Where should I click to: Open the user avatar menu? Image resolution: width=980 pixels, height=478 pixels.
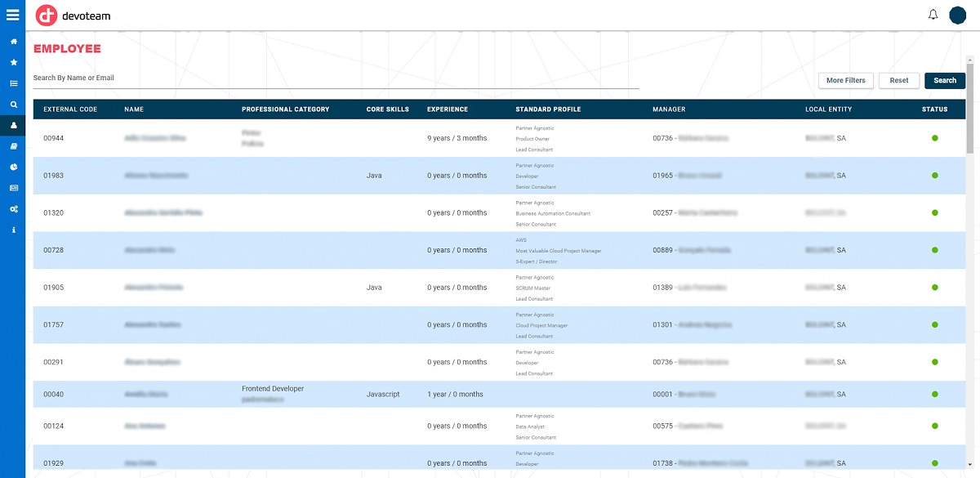tap(957, 15)
